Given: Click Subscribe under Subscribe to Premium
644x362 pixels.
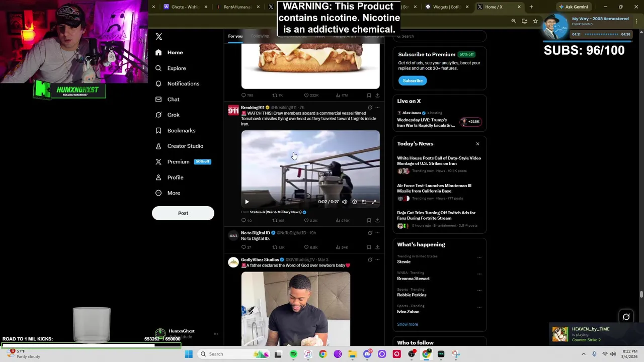Looking at the screenshot, I should pos(413,80).
